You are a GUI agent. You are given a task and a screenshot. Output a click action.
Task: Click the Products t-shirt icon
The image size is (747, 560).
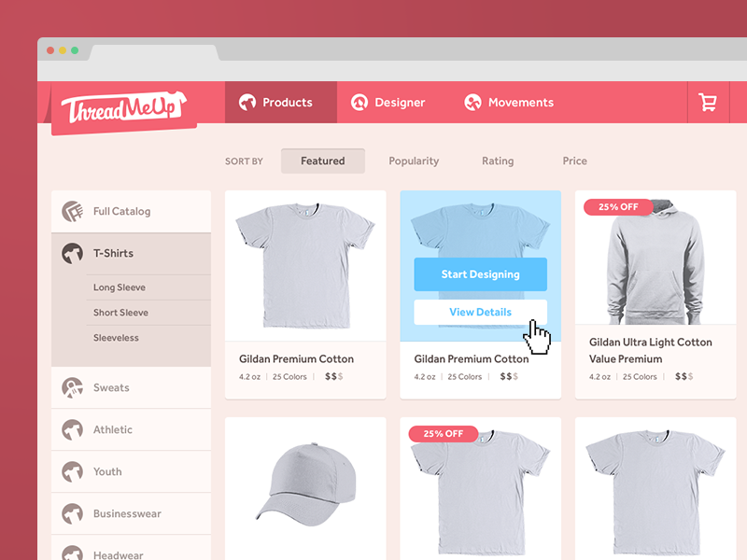click(x=247, y=103)
